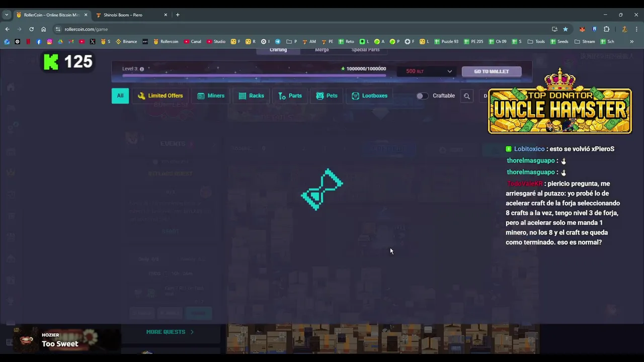Image resolution: width=644 pixels, height=362 pixels.
Task: Click the Lobitoxico chat username
Action: pos(529,149)
